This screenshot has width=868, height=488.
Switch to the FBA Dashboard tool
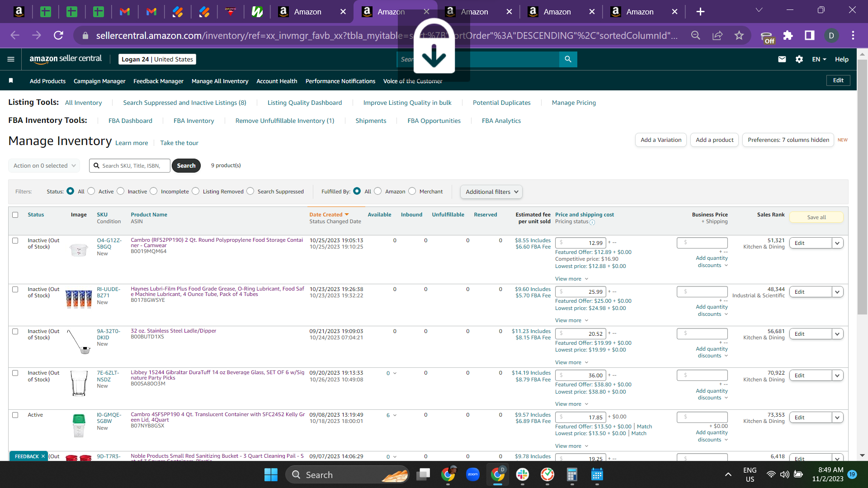[130, 121]
